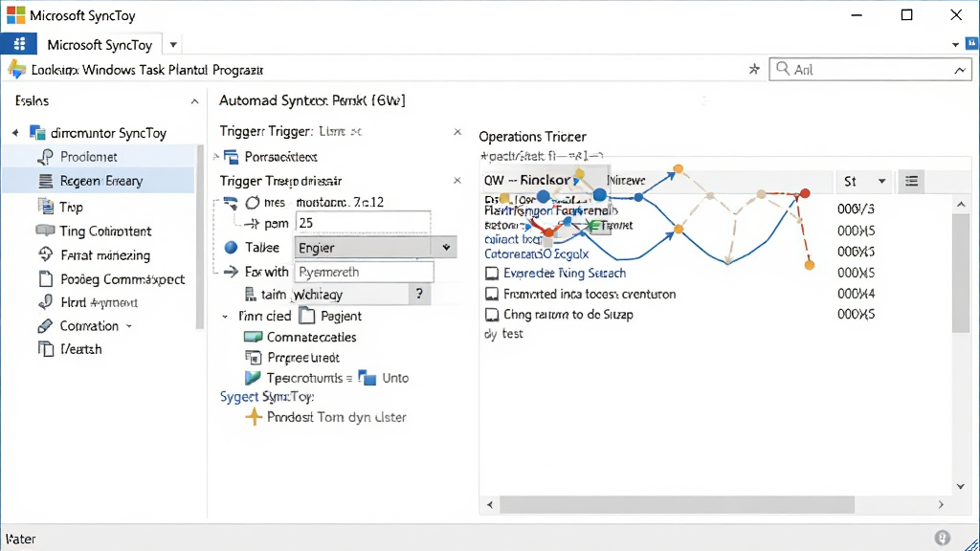This screenshot has height=551, width=980.
Task: Click the horizontal scrollbar thumb
Action: [677, 505]
